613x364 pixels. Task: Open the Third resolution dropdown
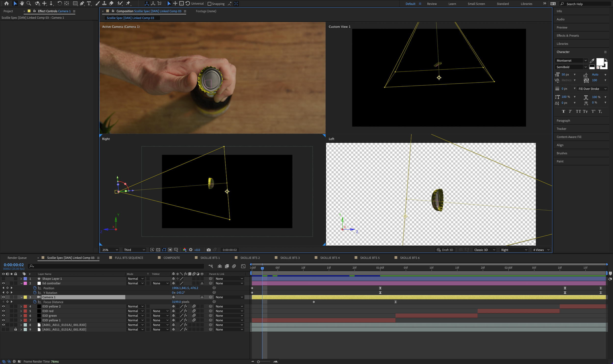tap(134, 250)
